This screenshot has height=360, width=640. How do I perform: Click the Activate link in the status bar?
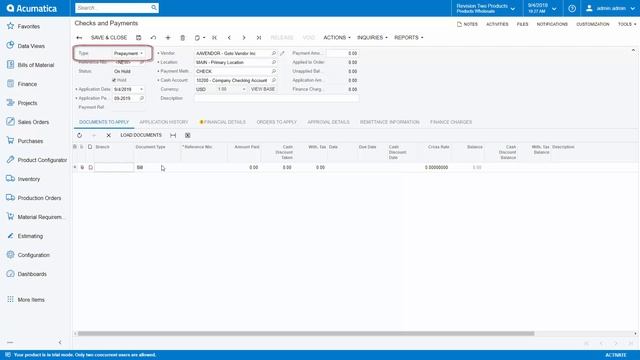(616, 355)
